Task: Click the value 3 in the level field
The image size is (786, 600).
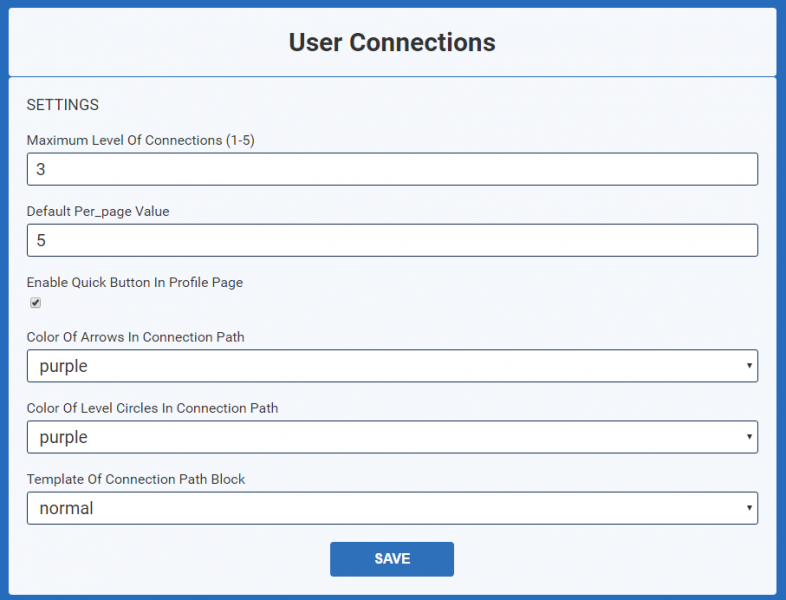Action: tap(41, 169)
